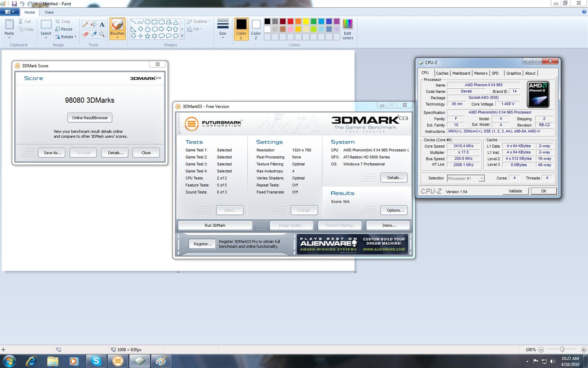The height and width of the screenshot is (368, 588).
Task: Choose the Triangle shape in Shapes gallery
Action: tap(176, 22)
